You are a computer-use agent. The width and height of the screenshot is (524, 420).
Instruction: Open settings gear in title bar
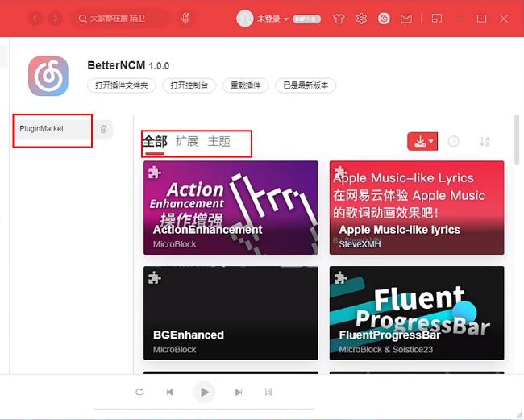[361, 19]
